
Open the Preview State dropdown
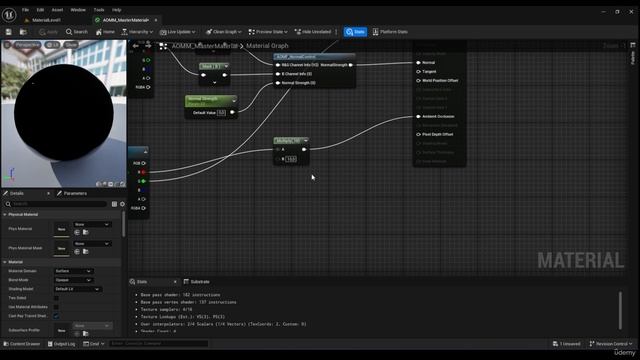(268, 32)
